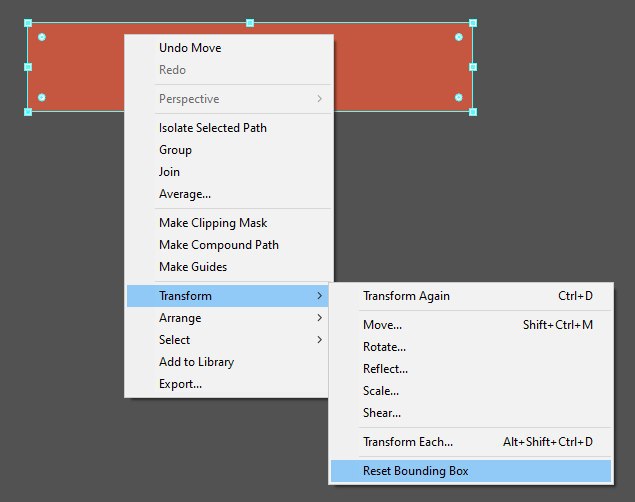Viewport: 635px width, 502px height.
Task: Select Isolate Selected Path
Action: tap(229, 128)
